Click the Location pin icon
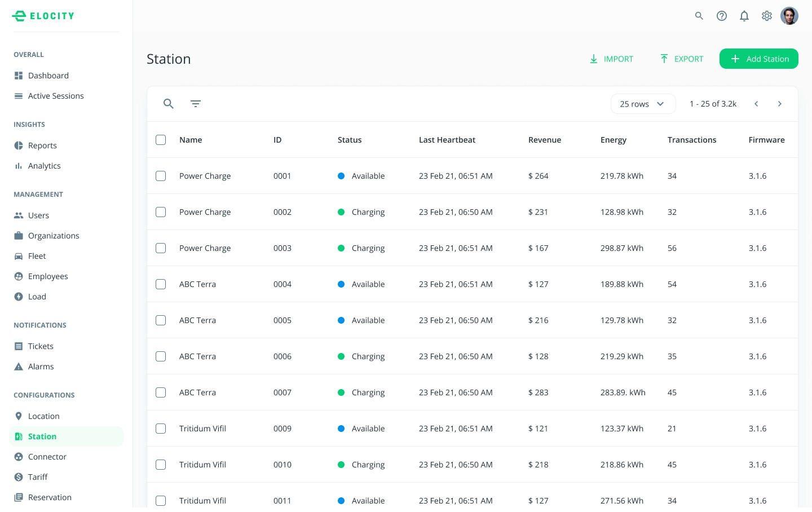812x512 pixels. click(19, 416)
